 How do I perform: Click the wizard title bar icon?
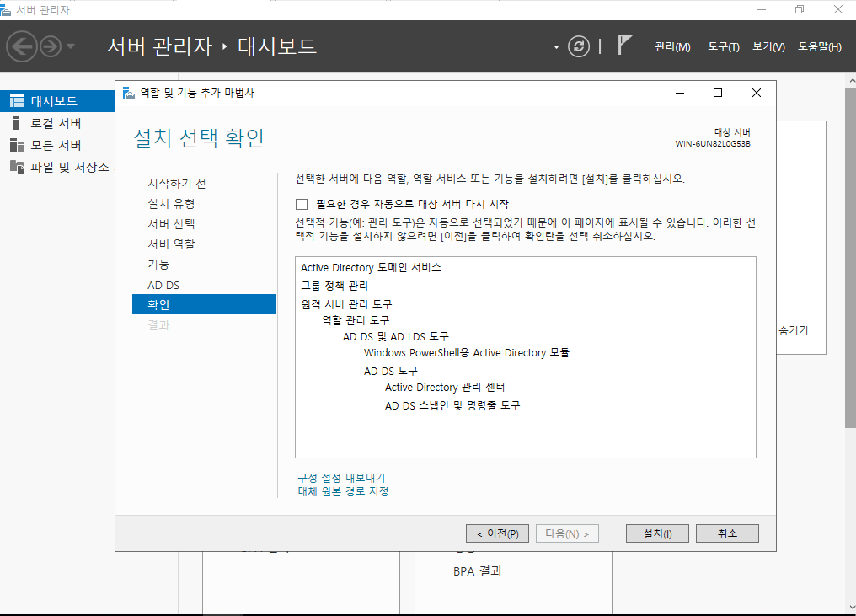click(128, 93)
